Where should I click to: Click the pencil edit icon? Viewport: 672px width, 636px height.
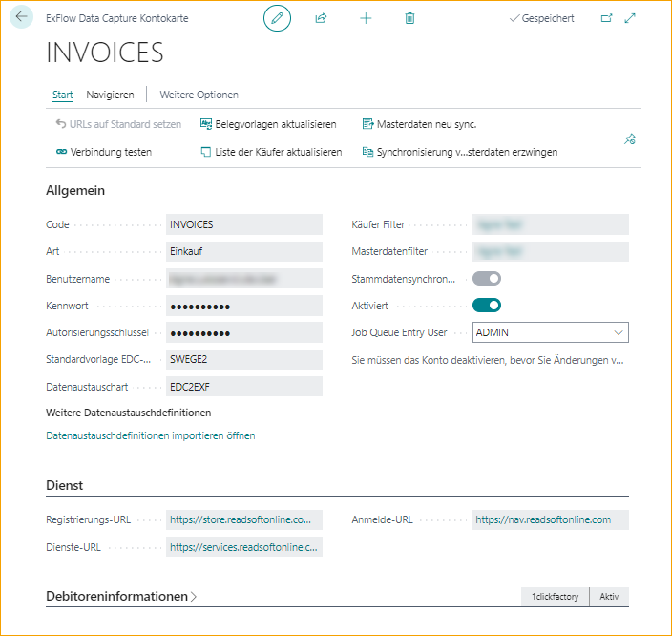point(277,18)
